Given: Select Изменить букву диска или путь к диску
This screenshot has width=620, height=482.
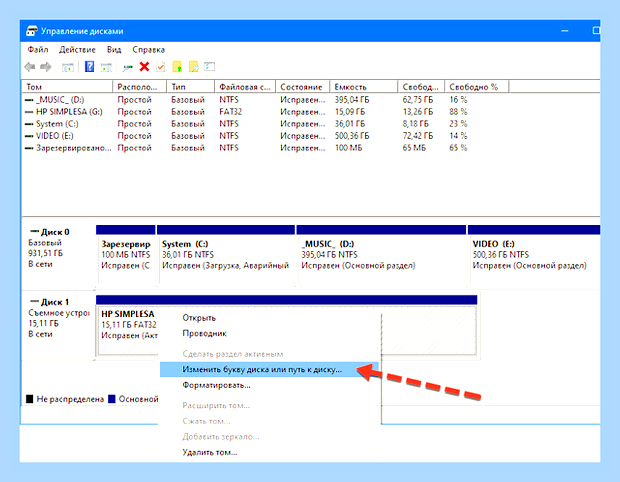Looking at the screenshot, I should point(270,369).
